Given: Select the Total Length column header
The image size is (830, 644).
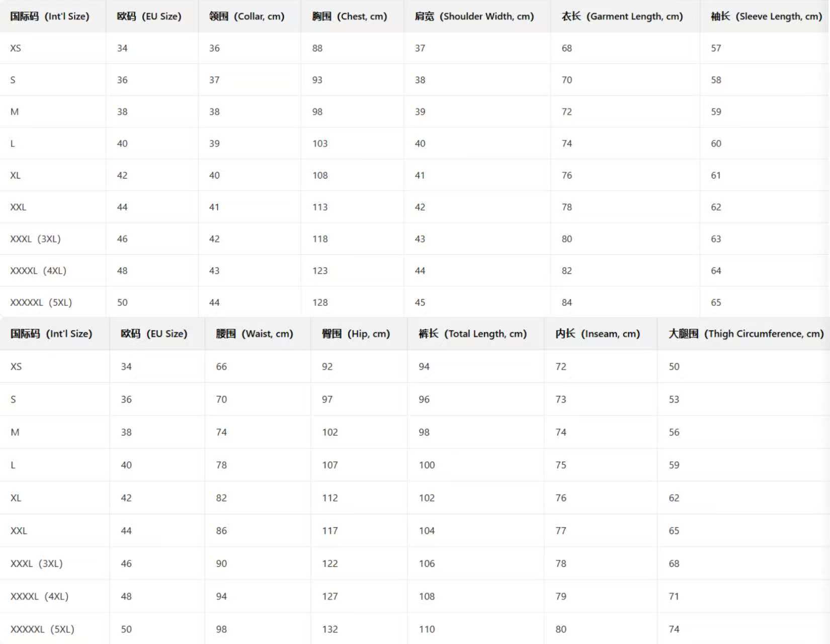Looking at the screenshot, I should [x=472, y=334].
